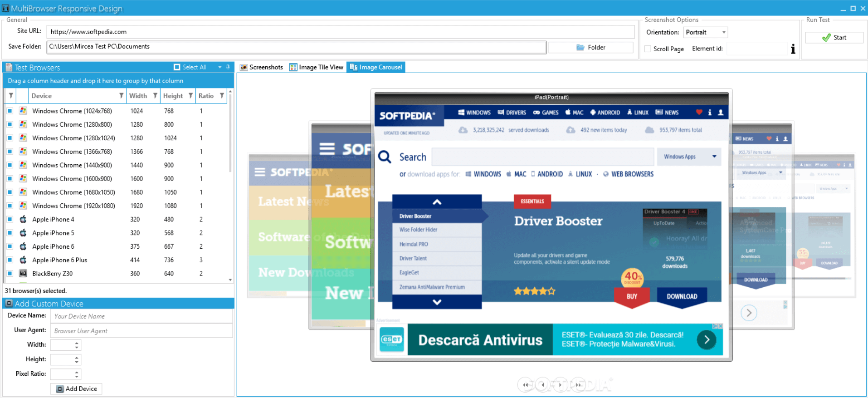The width and height of the screenshot is (868, 398).
Task: Click the device list vertical scrollbar
Action: coord(230,133)
